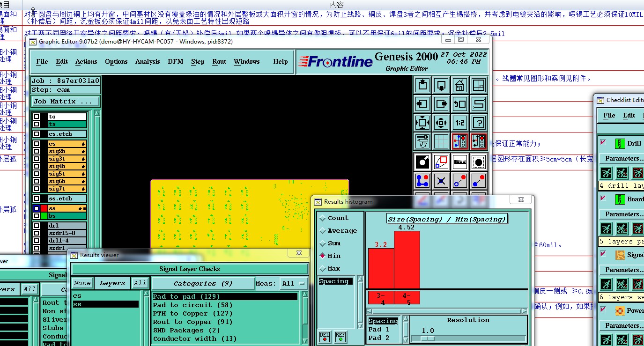Select the dashed-box octagon highlight tool
Viewport: 644px width, 346px height.
click(x=478, y=162)
